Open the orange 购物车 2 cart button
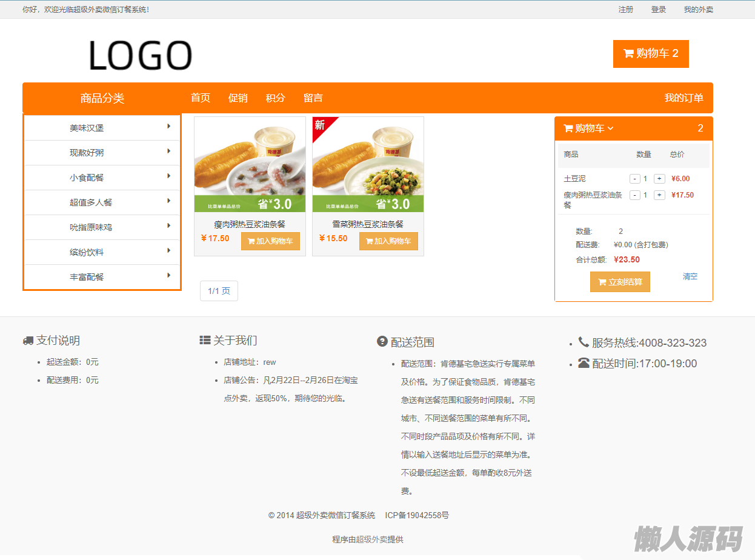Screen dimensions: 755x560 [651, 54]
